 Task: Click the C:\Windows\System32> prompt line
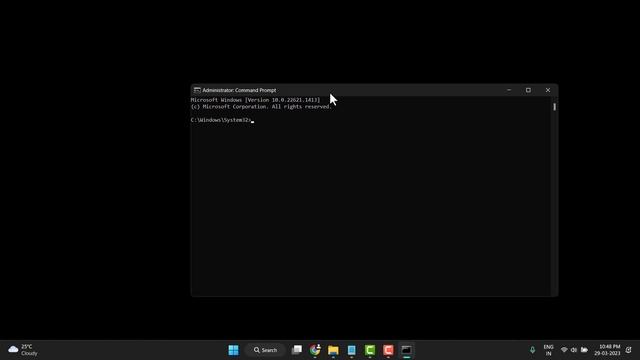[x=222, y=120]
